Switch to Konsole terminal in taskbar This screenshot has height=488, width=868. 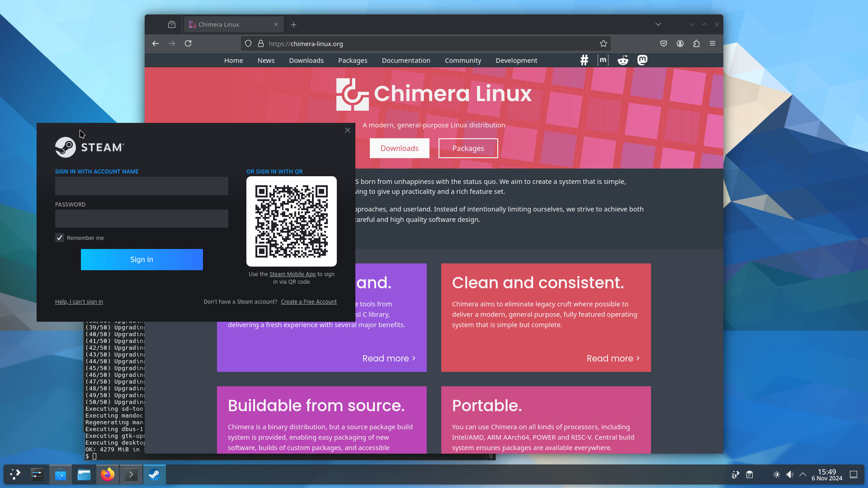131,474
